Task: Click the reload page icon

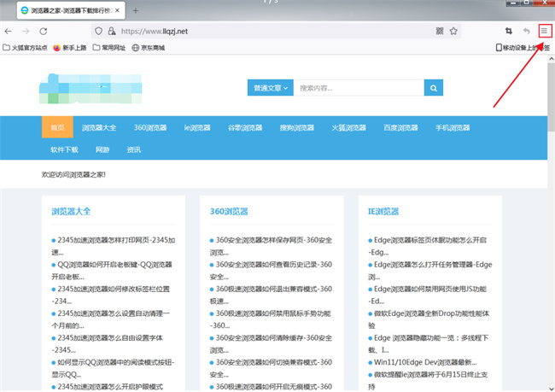Action: (44, 31)
